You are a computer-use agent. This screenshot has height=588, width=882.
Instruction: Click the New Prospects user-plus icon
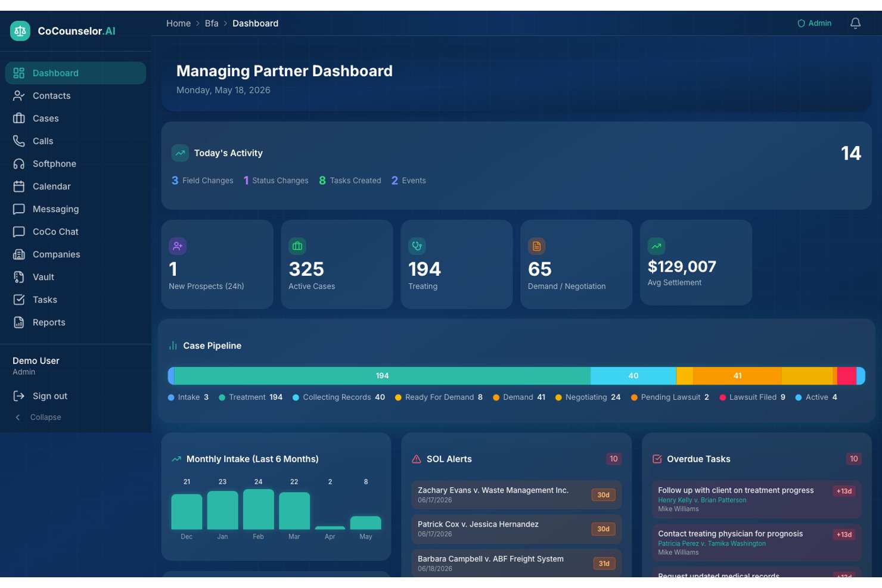click(x=178, y=246)
